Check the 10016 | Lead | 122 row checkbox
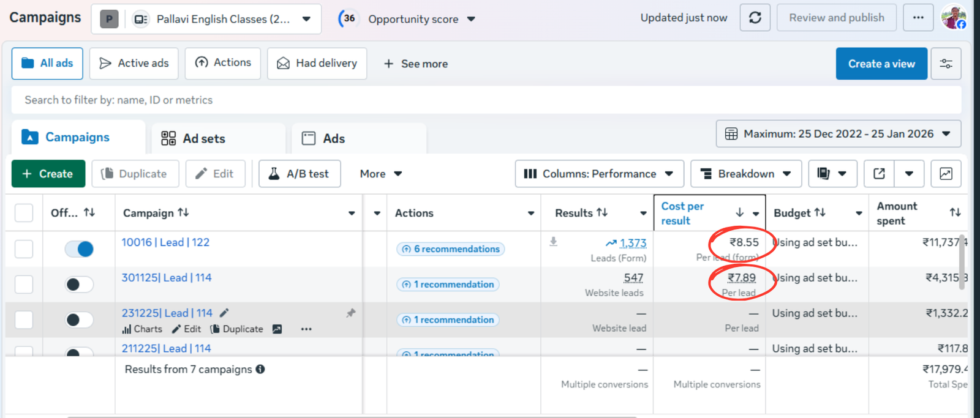Screen dimensions: 980x418 [24, 248]
